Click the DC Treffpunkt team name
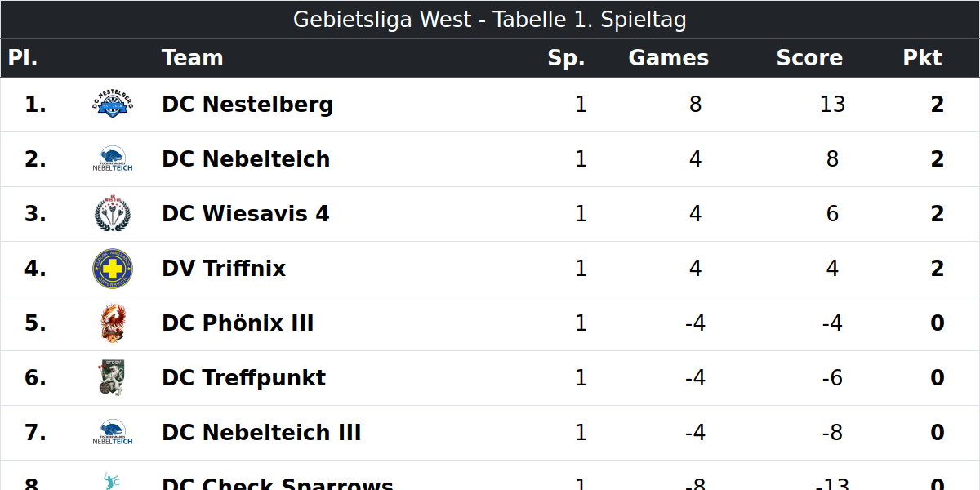Image resolution: width=980 pixels, height=490 pixels. click(243, 378)
